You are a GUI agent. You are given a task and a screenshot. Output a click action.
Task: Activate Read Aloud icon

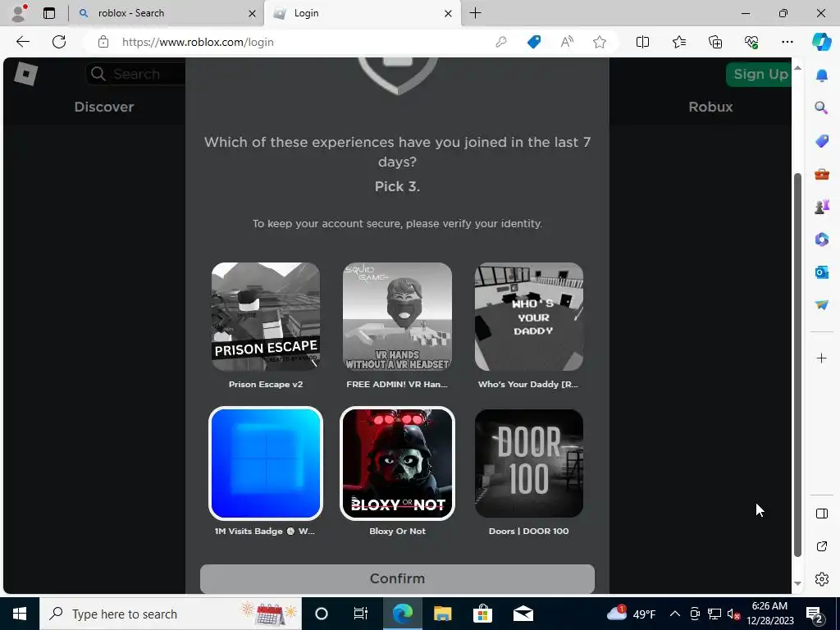567,42
